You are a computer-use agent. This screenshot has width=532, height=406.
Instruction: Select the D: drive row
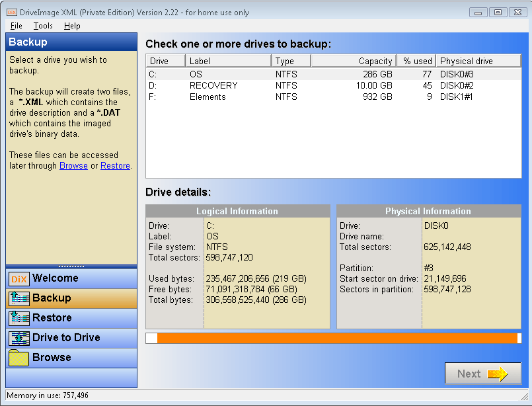pos(334,85)
